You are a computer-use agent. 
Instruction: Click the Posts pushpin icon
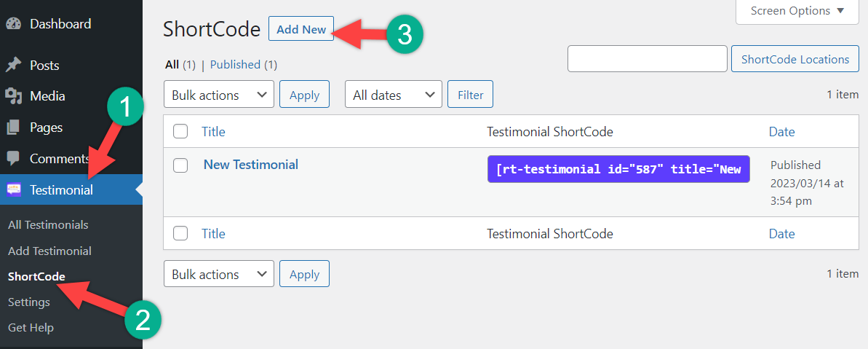click(x=14, y=66)
